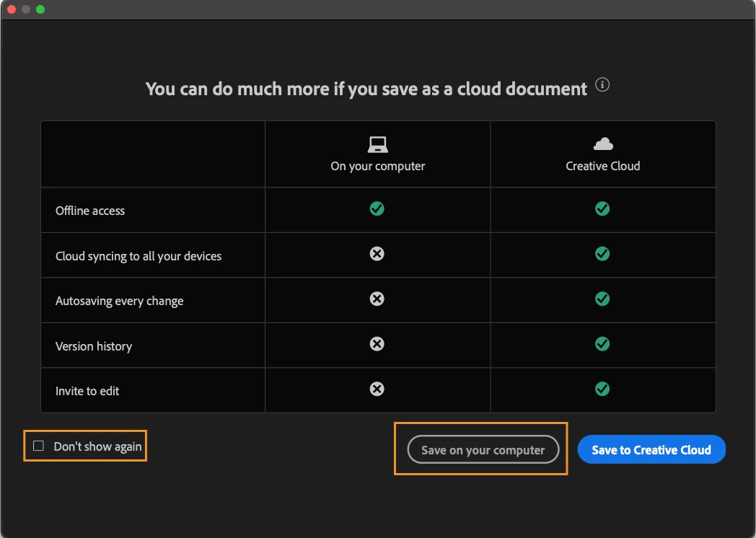Click the cloud document heading text
The width and height of the screenshot is (756, 538).
[x=366, y=89]
